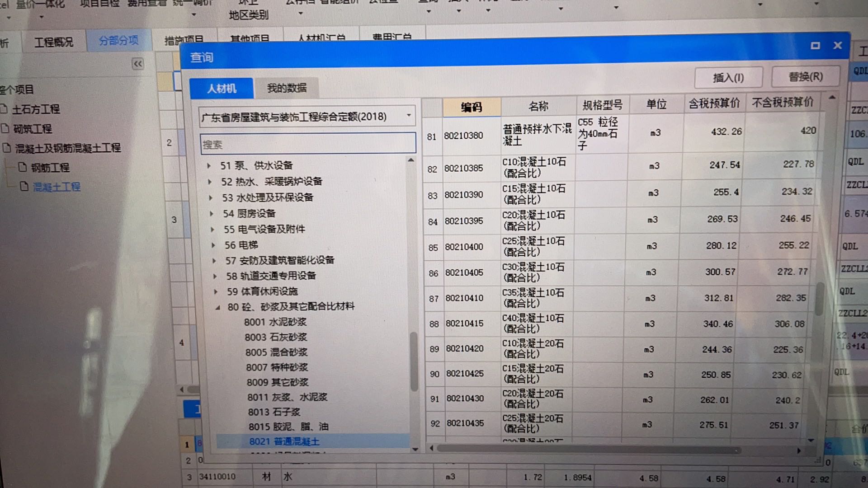Collapse the left panel with double-chevron icon
The height and width of the screenshot is (488, 868).
pos(138,64)
